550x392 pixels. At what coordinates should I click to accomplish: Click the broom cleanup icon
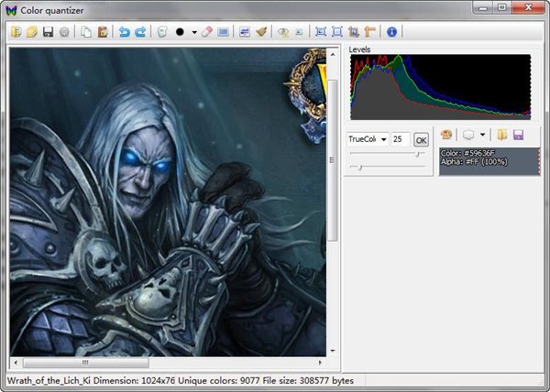(x=261, y=31)
